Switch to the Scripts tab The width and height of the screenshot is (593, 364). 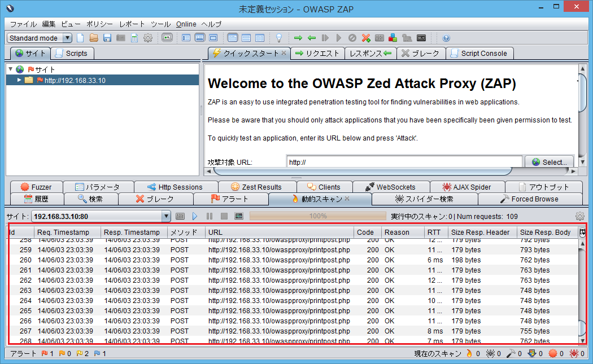72,53
